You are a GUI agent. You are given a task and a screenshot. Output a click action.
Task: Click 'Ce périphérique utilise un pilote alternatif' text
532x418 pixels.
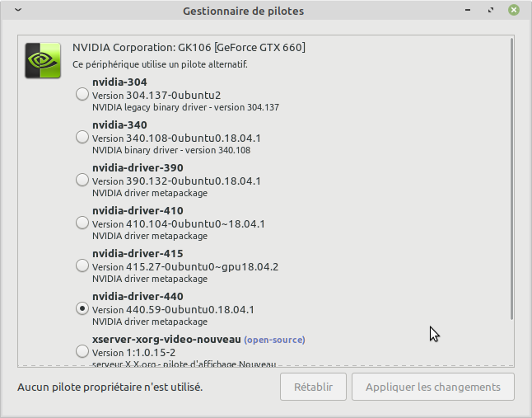pos(160,64)
